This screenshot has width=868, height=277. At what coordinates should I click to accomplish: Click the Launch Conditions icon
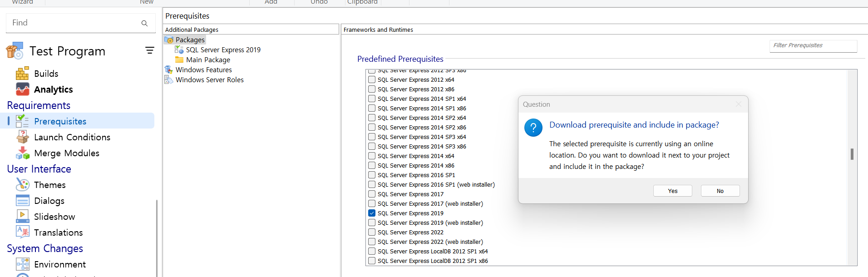22,137
